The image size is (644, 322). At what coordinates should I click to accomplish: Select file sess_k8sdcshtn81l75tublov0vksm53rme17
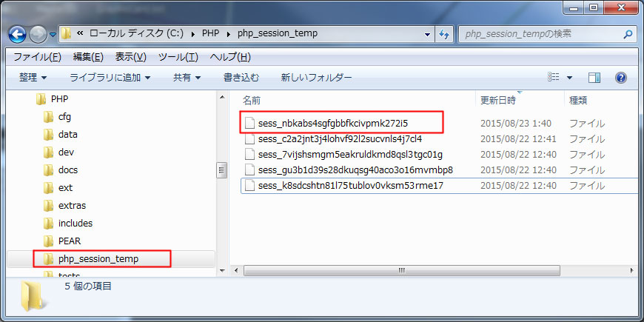[351, 186]
